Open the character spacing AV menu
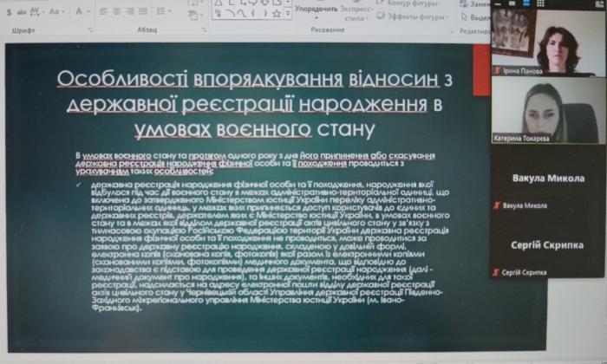This screenshot has width=607, height=364. (36, 11)
